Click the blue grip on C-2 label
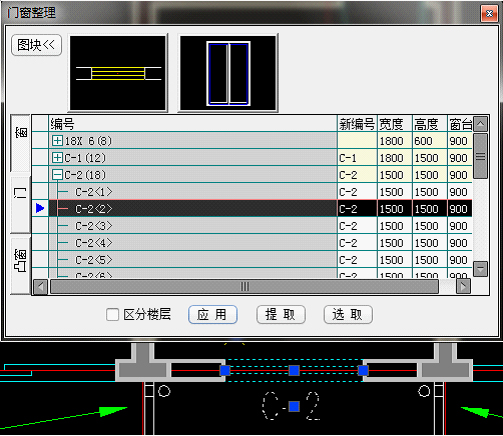This screenshot has width=503, height=436. coord(294,406)
